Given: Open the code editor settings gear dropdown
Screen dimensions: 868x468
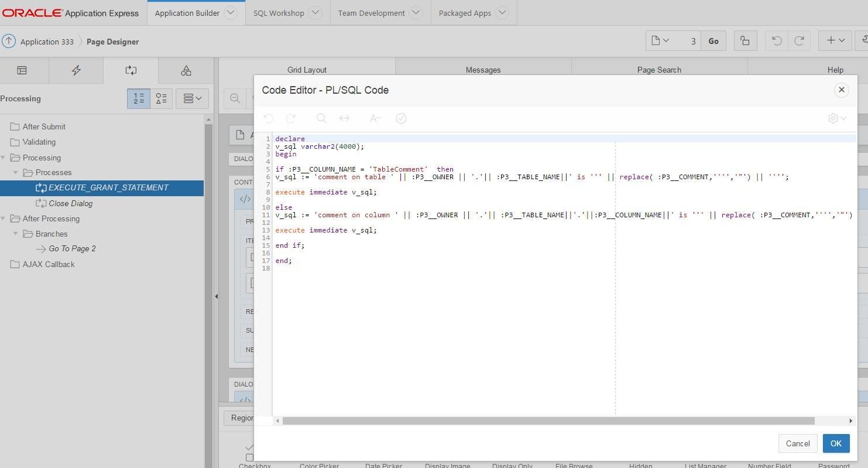Looking at the screenshot, I should click(x=837, y=118).
